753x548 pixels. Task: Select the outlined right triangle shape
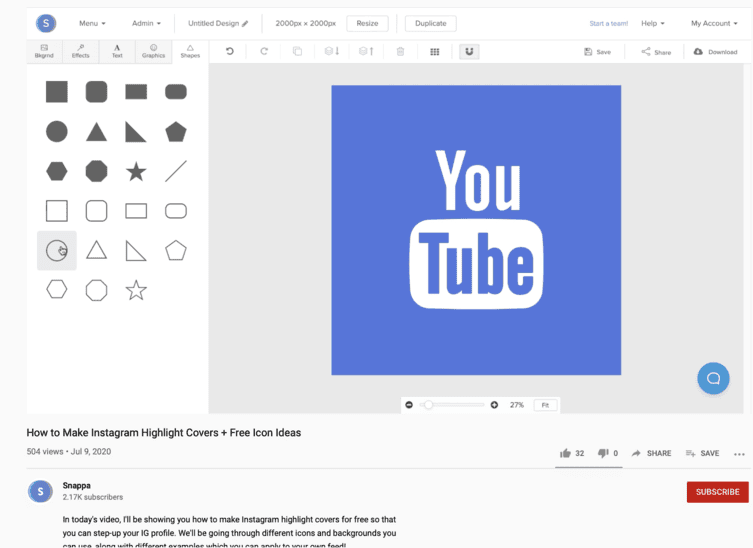click(136, 251)
